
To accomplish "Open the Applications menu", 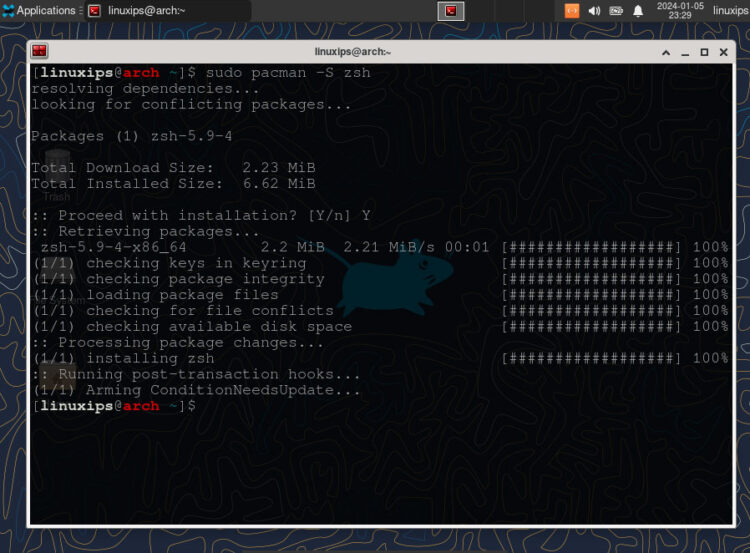I will [39, 11].
